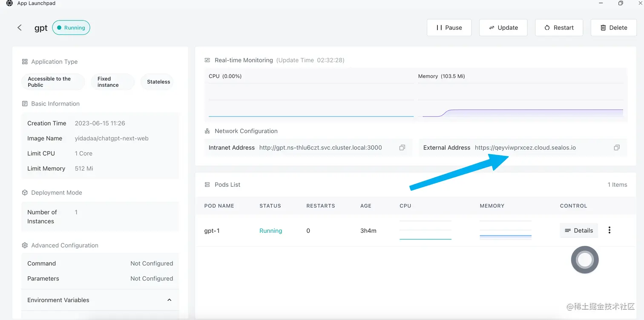Click the gpt-1 pod memory mini chart
Screen dimensions: 644x320
[505, 230]
